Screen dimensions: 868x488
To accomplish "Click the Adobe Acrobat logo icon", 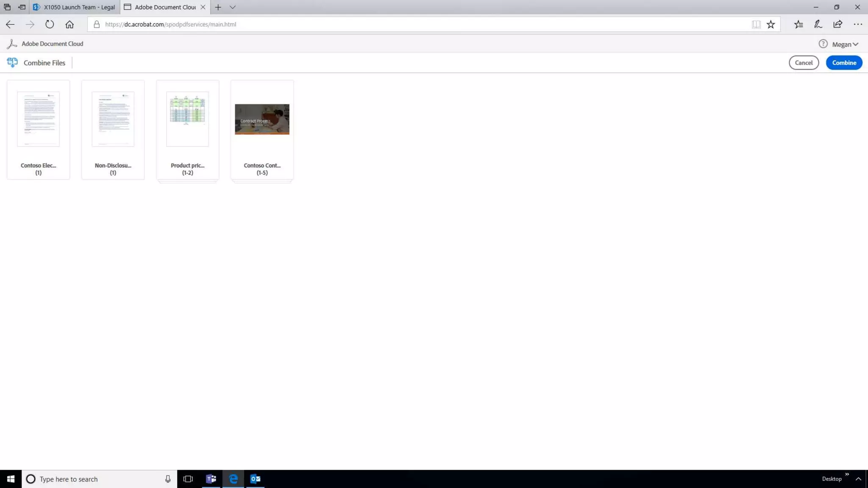I will click(x=12, y=44).
